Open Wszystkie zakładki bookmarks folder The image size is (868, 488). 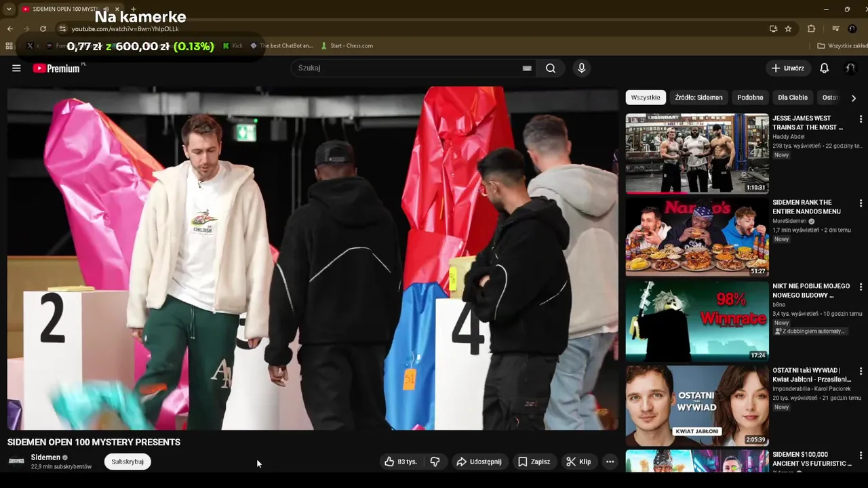842,46
